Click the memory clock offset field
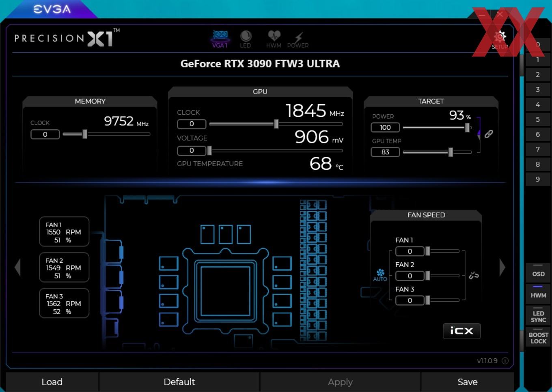The width and height of the screenshot is (552, 392). pos(45,134)
